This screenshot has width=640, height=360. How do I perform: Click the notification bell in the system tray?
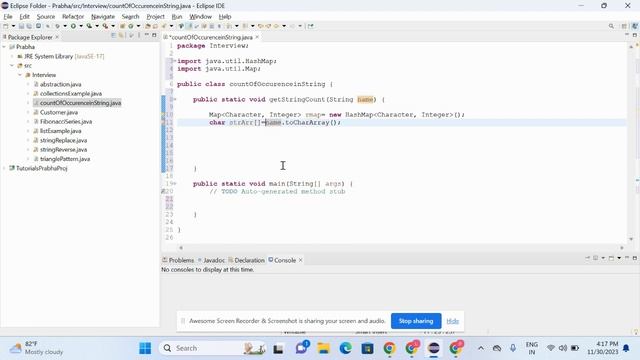click(x=626, y=348)
